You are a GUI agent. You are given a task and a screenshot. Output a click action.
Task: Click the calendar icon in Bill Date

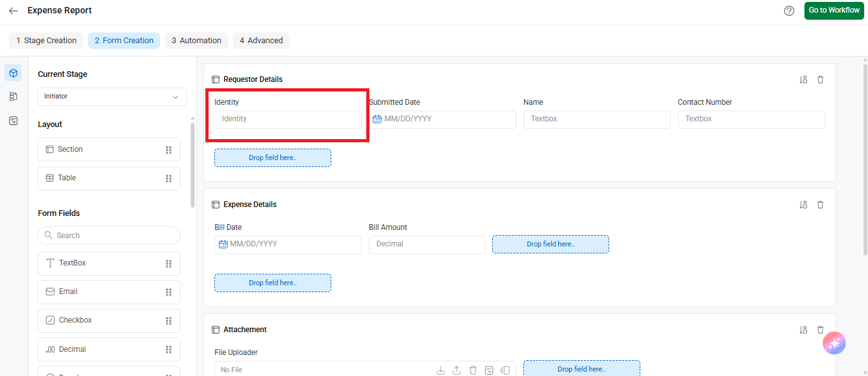tap(223, 244)
